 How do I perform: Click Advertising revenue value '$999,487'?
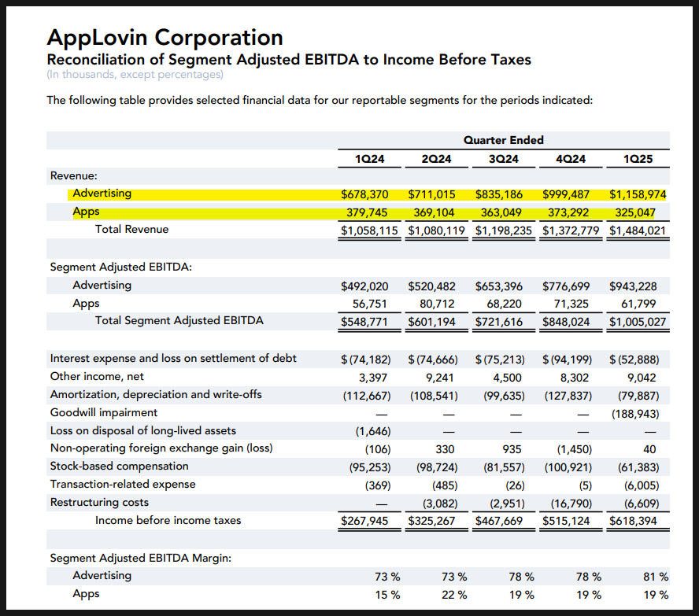(566, 194)
